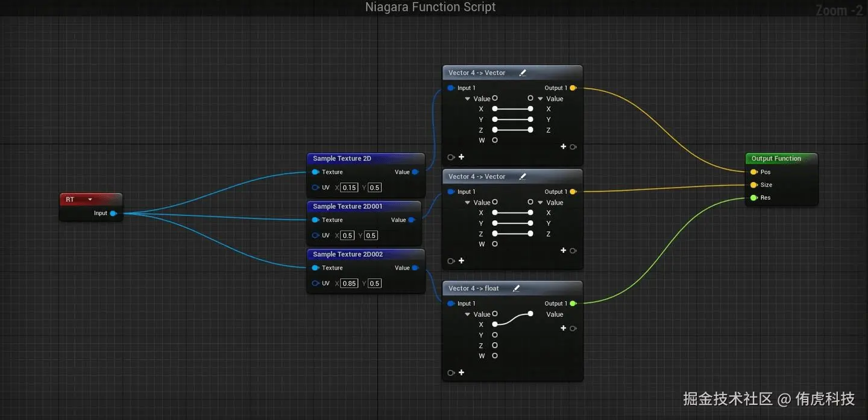
Task: Click the Z component pin in Vector 4 -> float
Action: [495, 346]
